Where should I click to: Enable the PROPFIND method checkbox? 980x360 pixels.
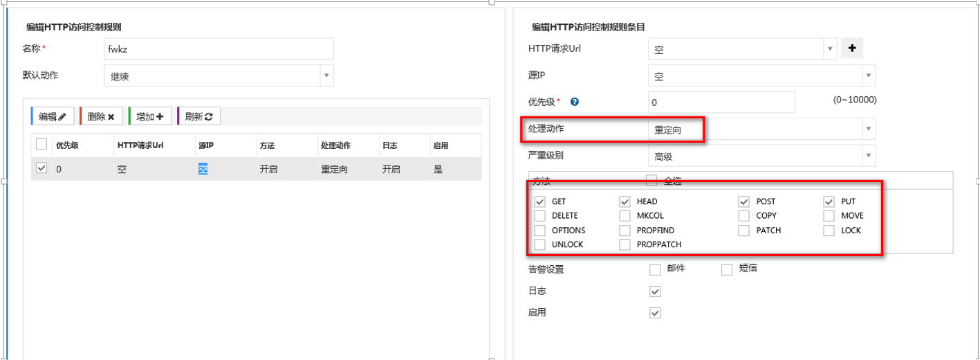coord(625,231)
